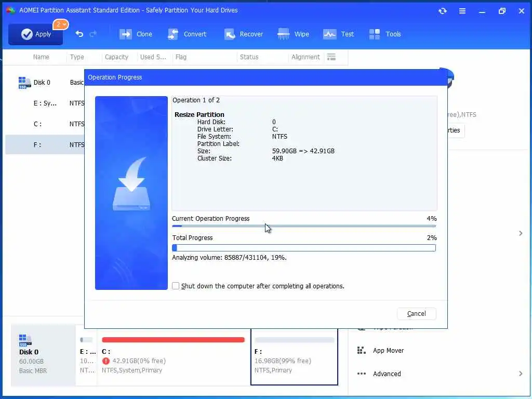
Task: Open Advanced options in side panel
Action: pyautogui.click(x=387, y=374)
